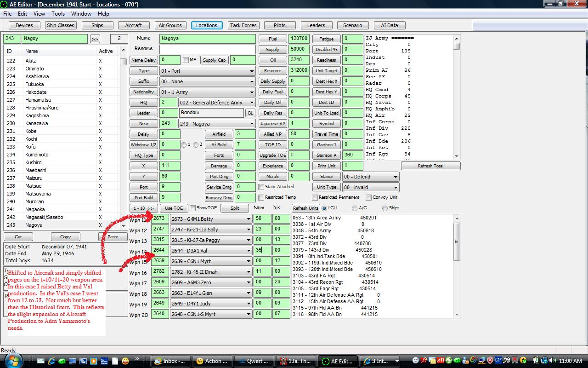Open the Inbox taskbar window
588x368 pixels.
coord(171,361)
